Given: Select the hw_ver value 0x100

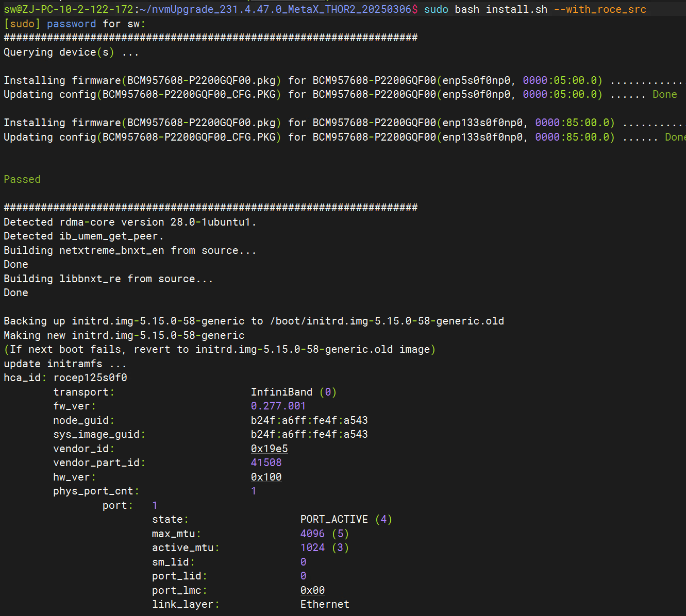Looking at the screenshot, I should tap(266, 477).
